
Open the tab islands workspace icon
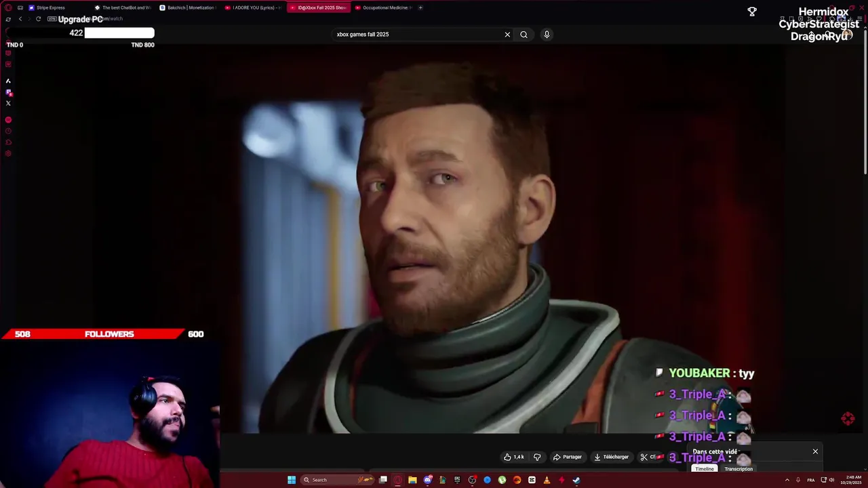(x=20, y=7)
